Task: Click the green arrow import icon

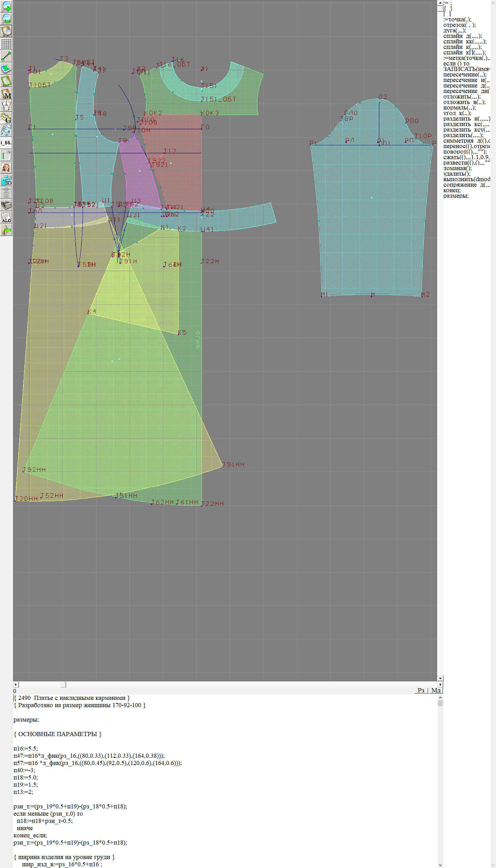Action: 6,230
